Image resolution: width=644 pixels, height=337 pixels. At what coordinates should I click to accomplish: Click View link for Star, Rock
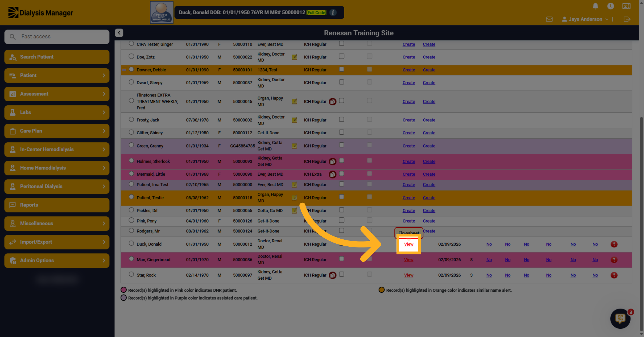pyautogui.click(x=409, y=275)
